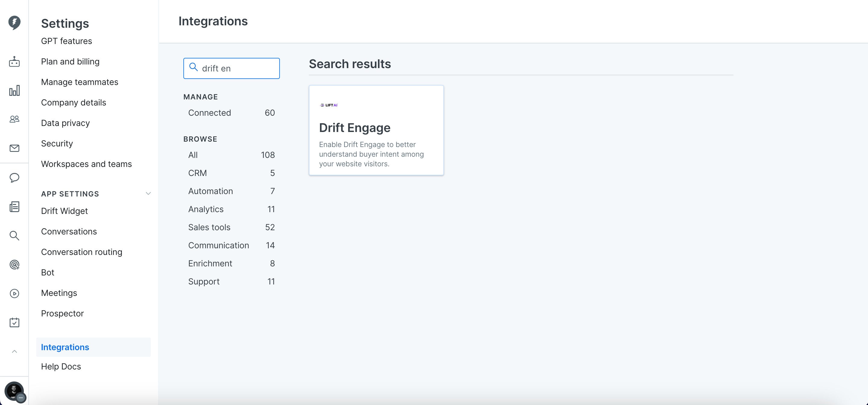The image size is (868, 405).
Task: Filter by CRM category
Action: coord(232,173)
